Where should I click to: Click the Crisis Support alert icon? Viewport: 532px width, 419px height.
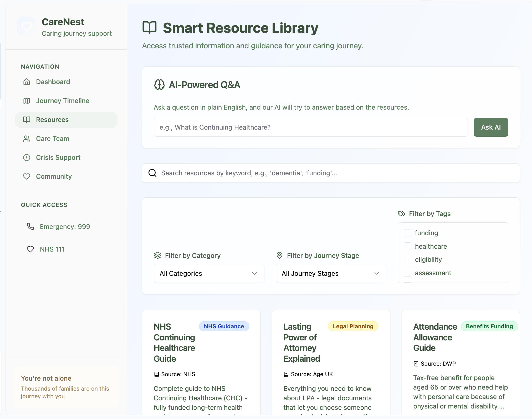coord(27,157)
